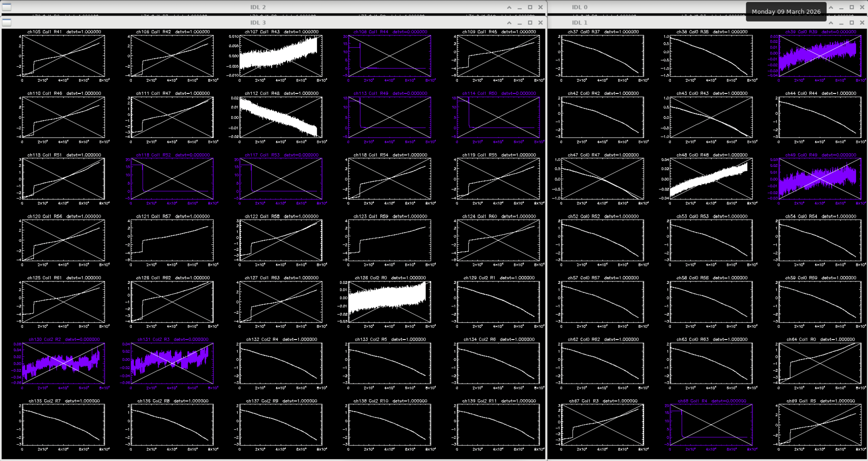The width and height of the screenshot is (868, 461).
Task: Select the ch64 Col1 R0 plot
Action: pyautogui.click(x=820, y=363)
